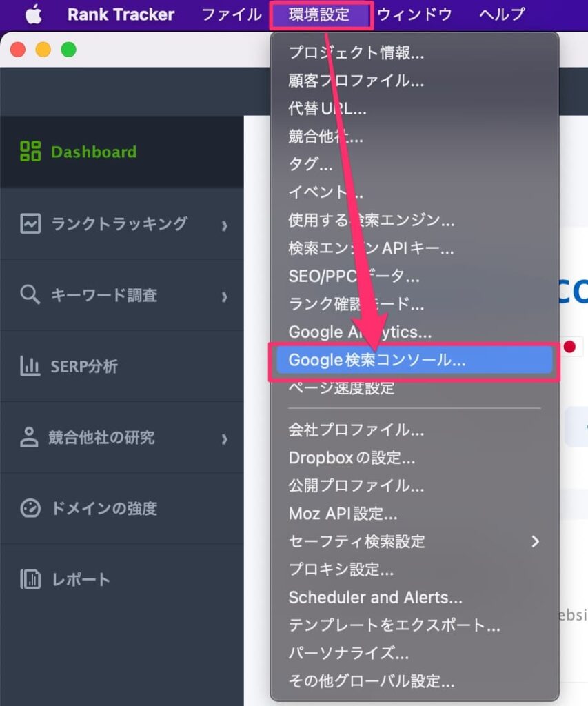
Task: Click the キーワード調査 magnifier icon
Action: tap(30, 294)
